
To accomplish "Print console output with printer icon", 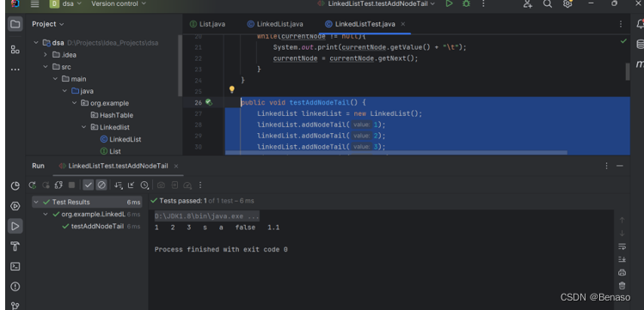I will [622, 273].
